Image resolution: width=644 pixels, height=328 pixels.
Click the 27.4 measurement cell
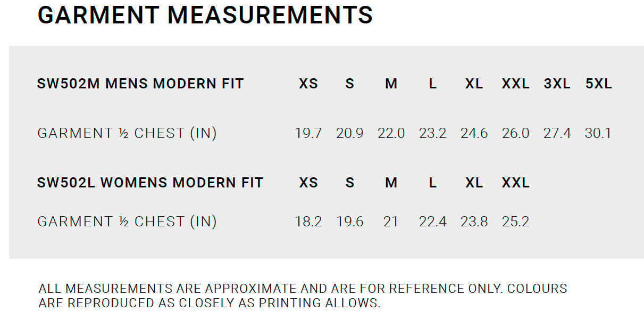click(557, 133)
